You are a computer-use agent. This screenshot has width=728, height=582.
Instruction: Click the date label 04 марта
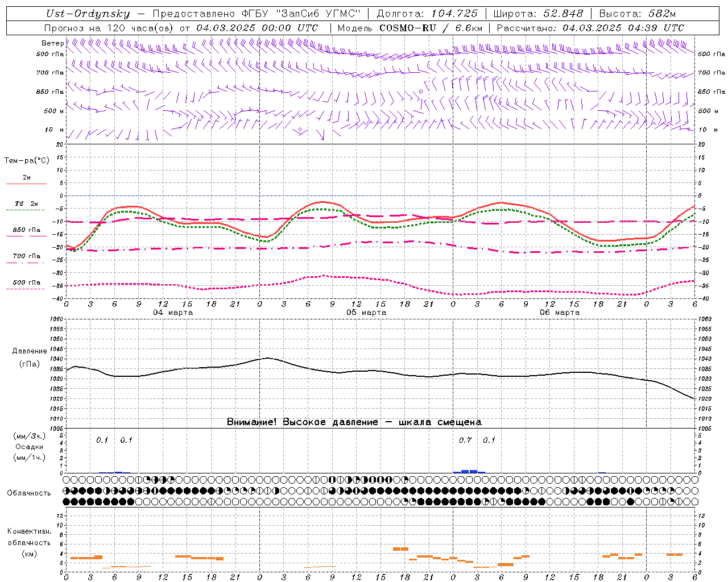173,313
